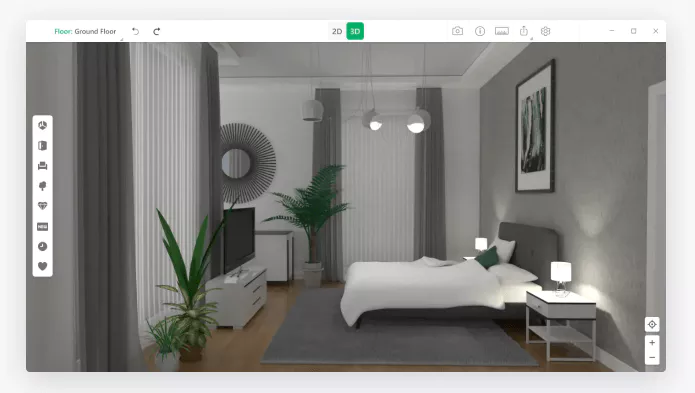Open settings gear icon
The height and width of the screenshot is (393, 695).
click(546, 31)
